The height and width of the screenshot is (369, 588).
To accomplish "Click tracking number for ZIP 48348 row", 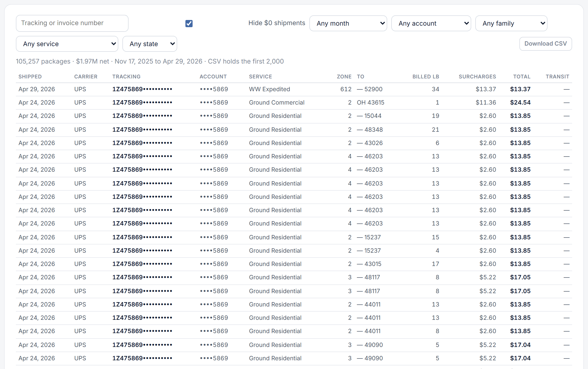I will pyautogui.click(x=142, y=130).
